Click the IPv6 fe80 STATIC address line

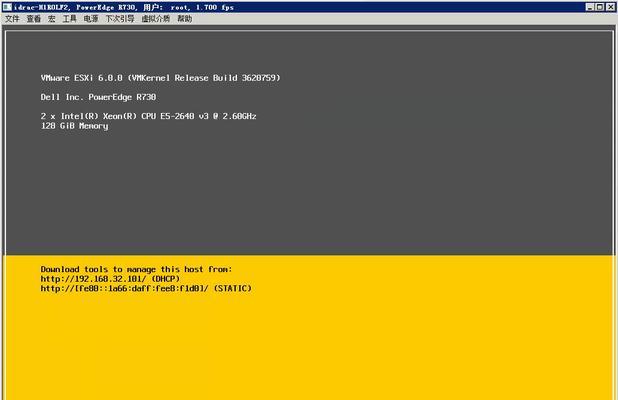pos(146,288)
